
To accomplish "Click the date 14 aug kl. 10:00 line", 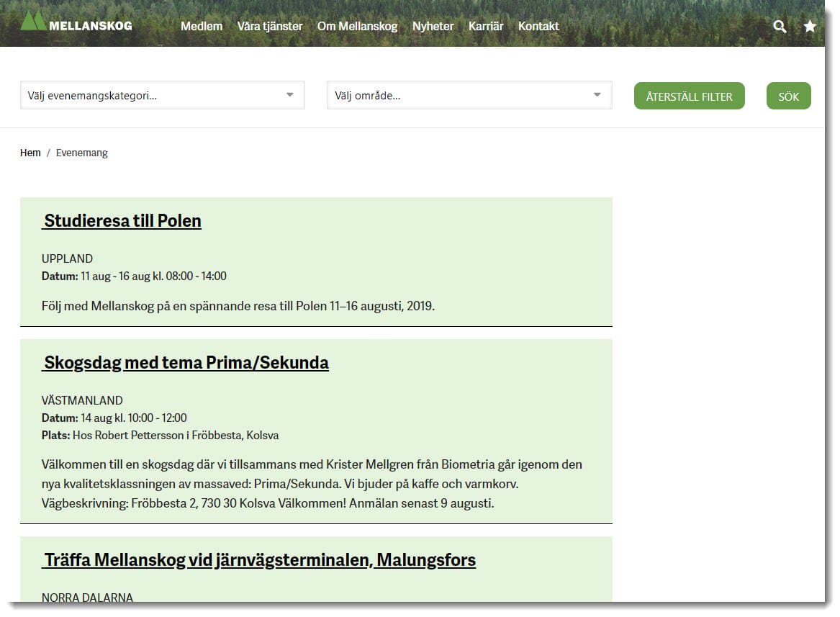I will click(x=114, y=418).
